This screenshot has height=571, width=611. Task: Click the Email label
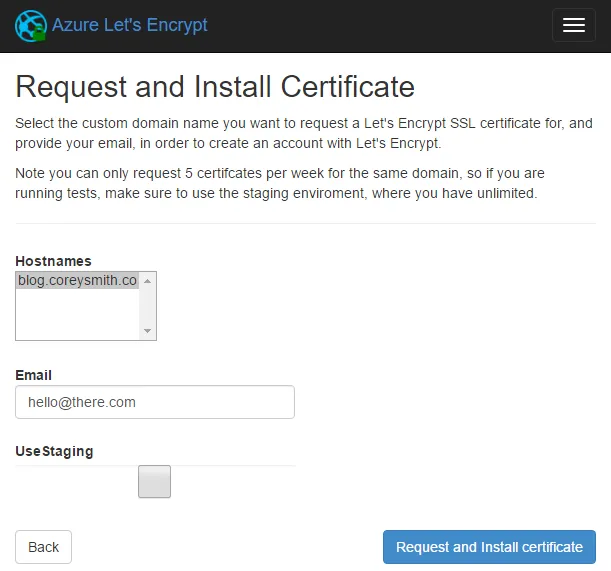[x=34, y=375]
